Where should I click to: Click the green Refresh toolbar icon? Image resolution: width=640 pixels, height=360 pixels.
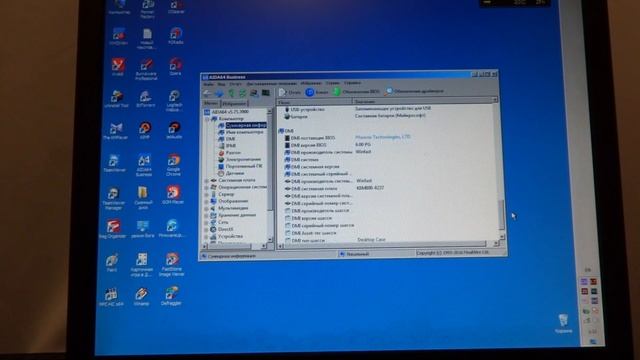242,93
